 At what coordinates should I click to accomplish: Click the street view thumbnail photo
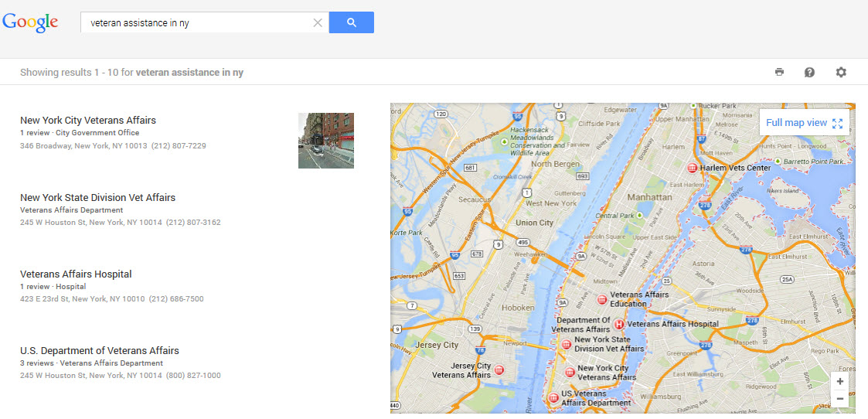coord(326,141)
